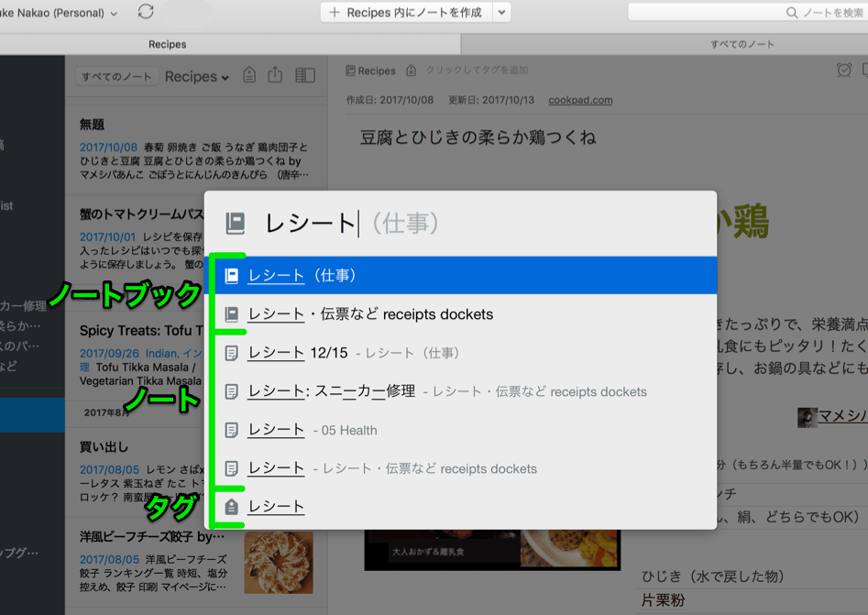Image resolution: width=868 pixels, height=615 pixels.
Task: Open the 洋風ビーフチーズ餃子 note
Action: [x=196, y=562]
